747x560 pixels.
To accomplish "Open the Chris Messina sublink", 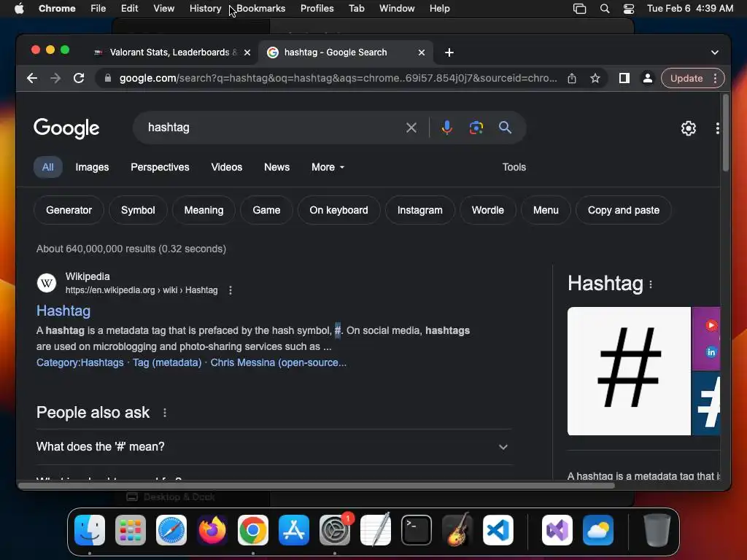I will 278,362.
